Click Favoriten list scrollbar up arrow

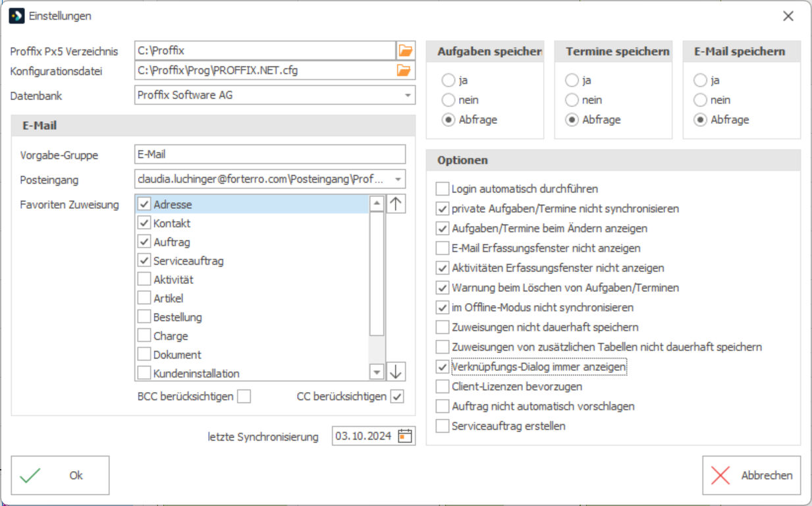[x=377, y=203]
